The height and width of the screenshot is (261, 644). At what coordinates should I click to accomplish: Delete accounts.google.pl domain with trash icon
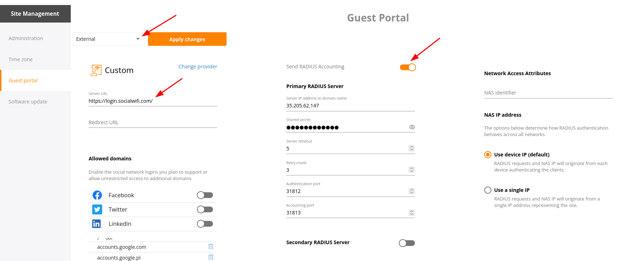point(211,257)
